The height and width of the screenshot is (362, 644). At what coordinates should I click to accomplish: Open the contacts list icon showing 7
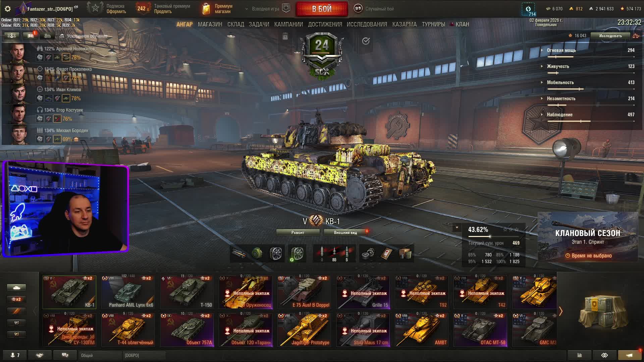point(15,355)
